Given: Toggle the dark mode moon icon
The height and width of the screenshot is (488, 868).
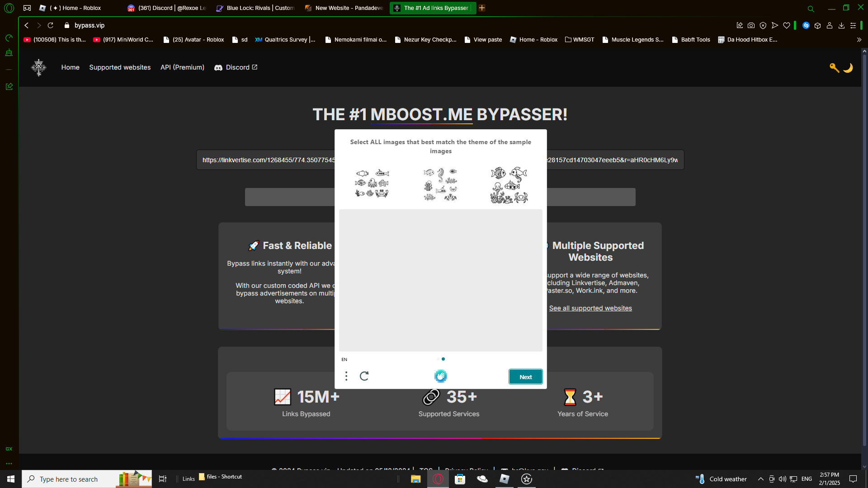Looking at the screenshot, I should (848, 68).
